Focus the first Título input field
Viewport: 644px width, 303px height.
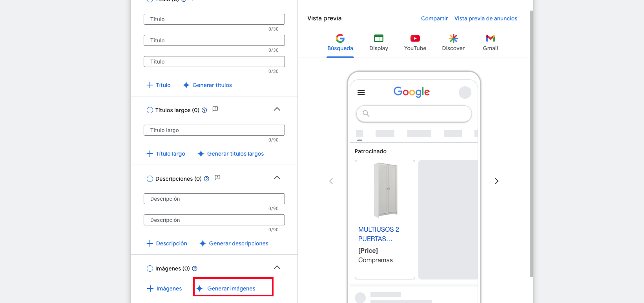point(214,19)
